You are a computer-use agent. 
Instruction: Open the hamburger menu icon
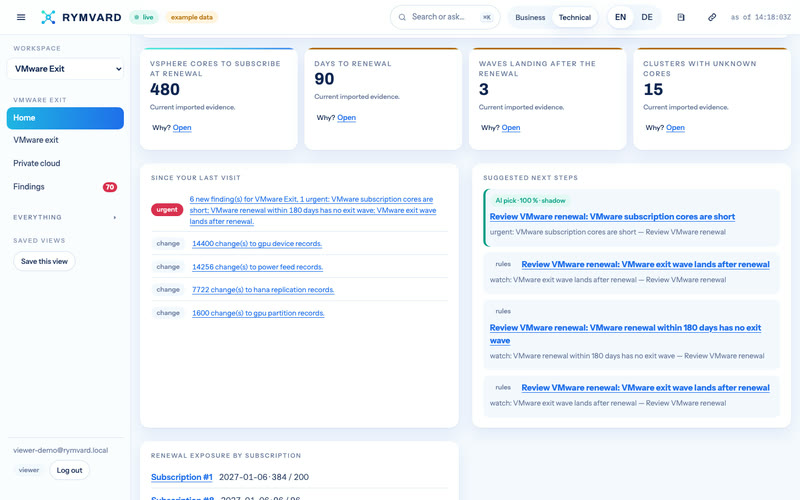click(21, 17)
